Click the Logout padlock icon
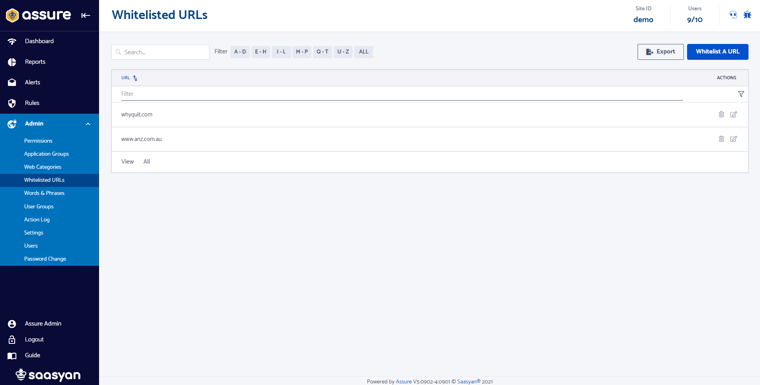Screen dimensions: 760x385 tap(12, 339)
